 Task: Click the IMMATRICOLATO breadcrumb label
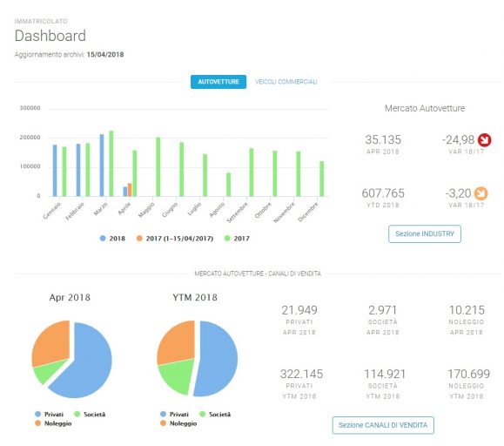[41, 21]
